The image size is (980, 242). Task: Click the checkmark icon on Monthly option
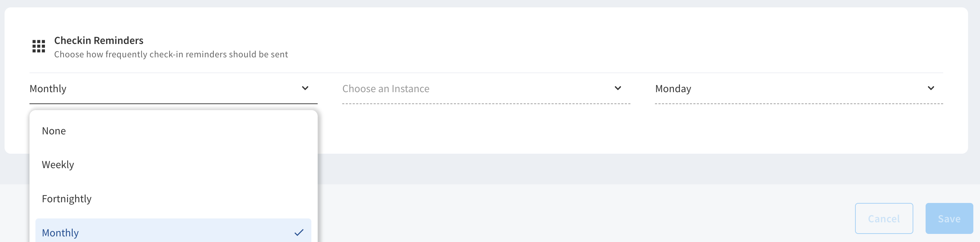point(299,233)
